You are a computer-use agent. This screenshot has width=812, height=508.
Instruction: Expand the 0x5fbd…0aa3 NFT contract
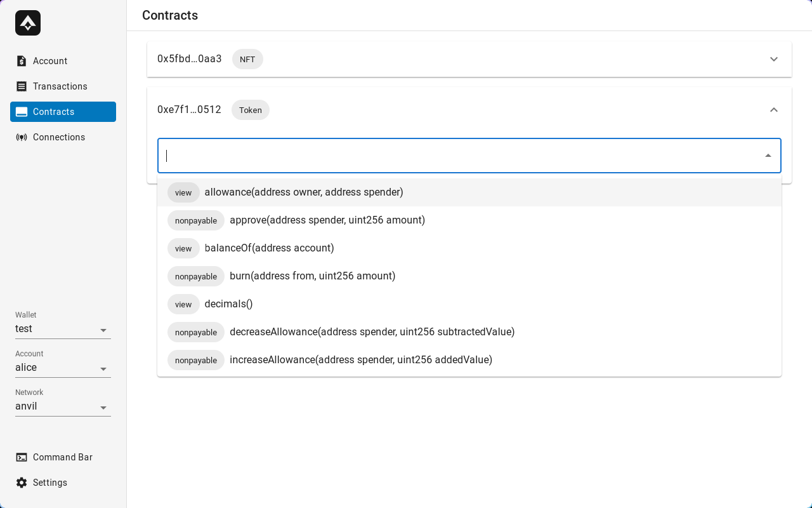[x=773, y=59]
